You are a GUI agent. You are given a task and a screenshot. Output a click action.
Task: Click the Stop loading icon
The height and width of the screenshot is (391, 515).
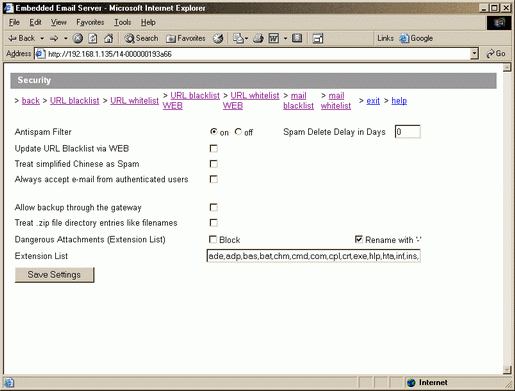pyautogui.click(x=78, y=39)
